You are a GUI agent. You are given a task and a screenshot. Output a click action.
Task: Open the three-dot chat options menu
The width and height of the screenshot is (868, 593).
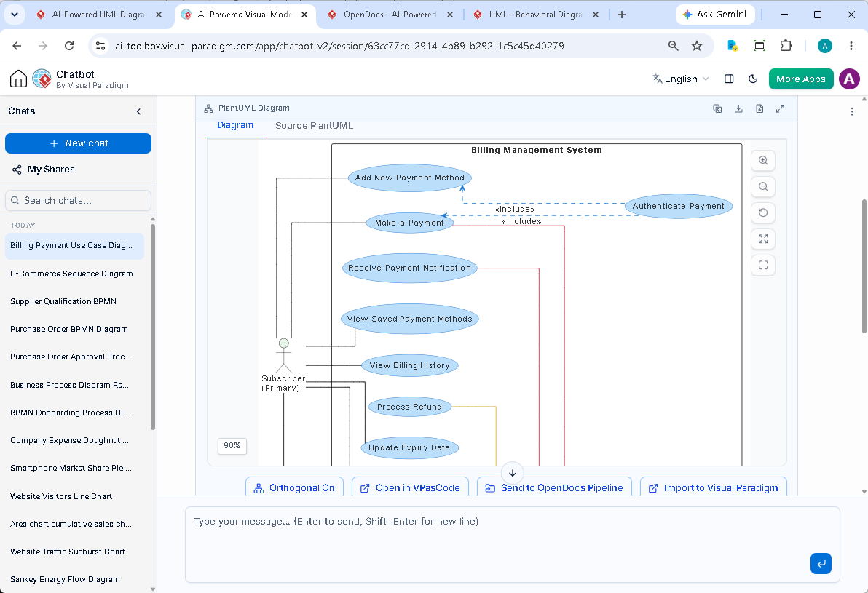pos(852,112)
